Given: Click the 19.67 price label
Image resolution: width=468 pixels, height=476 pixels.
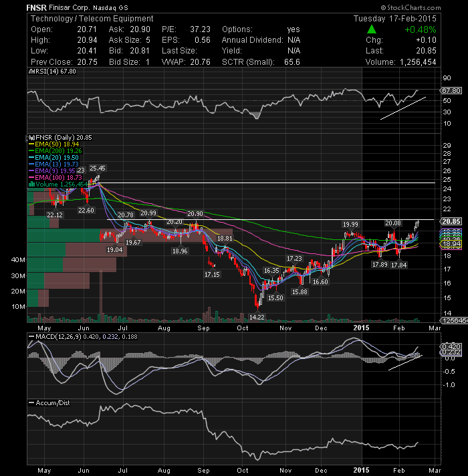Looking at the screenshot, I should [x=133, y=242].
